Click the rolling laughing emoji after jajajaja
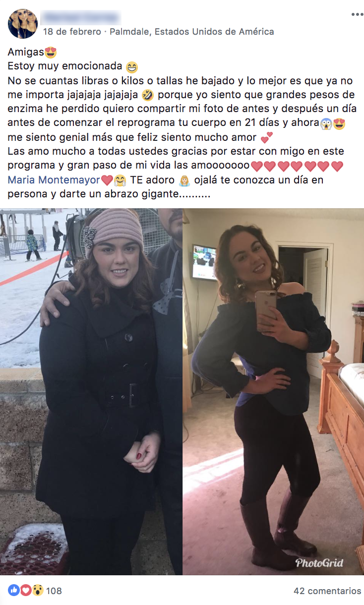Screen dimensions: 364x605 pyautogui.click(x=147, y=95)
